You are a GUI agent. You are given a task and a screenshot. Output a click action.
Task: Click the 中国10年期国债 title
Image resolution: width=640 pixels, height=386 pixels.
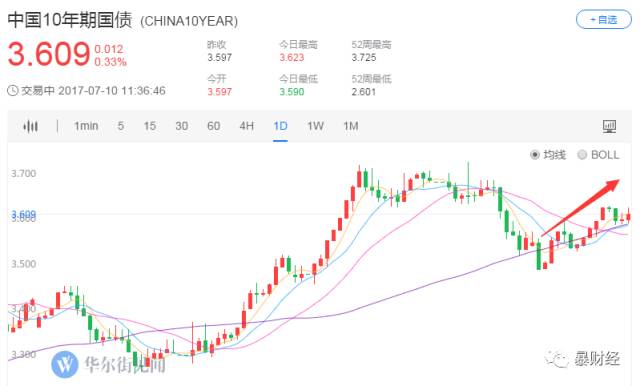coord(70,20)
